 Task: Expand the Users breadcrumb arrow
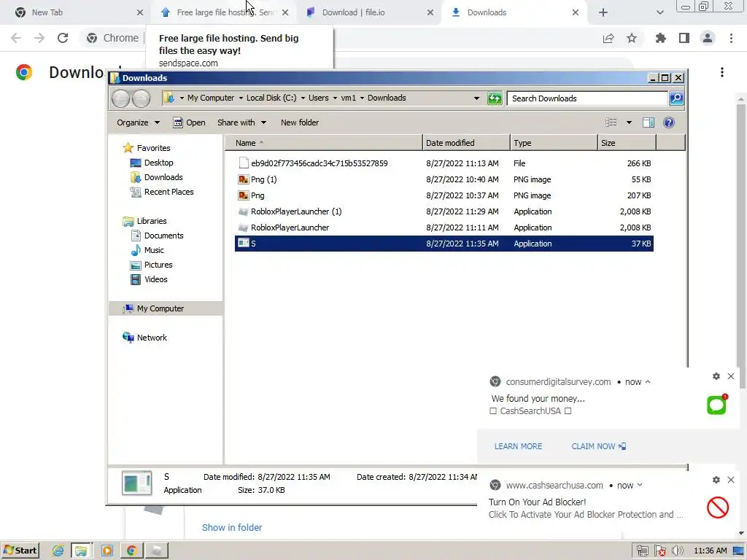[x=335, y=98]
